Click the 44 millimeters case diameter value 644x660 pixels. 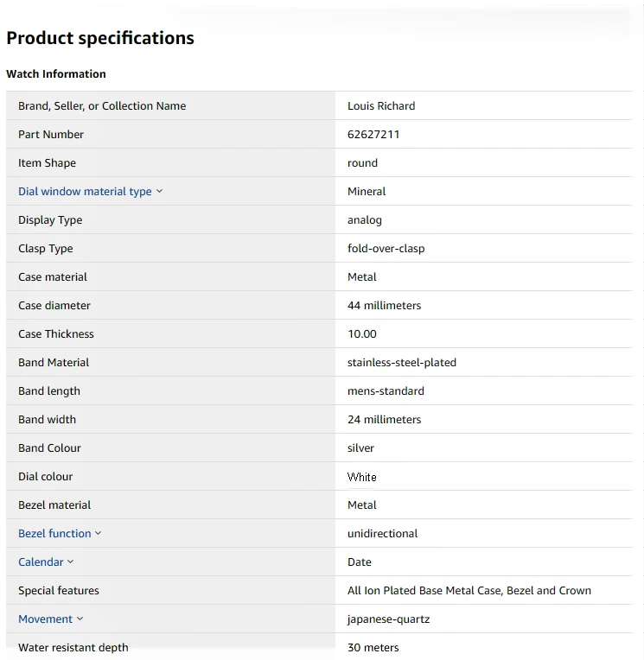click(x=384, y=306)
